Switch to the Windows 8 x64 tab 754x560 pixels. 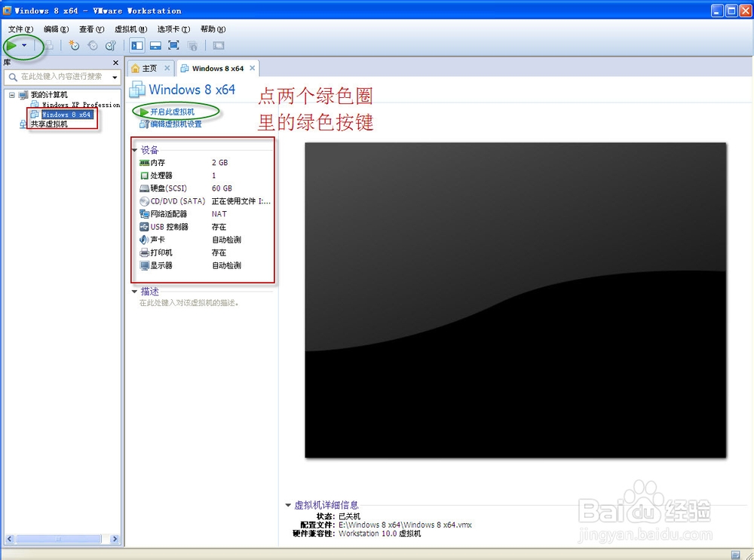[x=218, y=69]
